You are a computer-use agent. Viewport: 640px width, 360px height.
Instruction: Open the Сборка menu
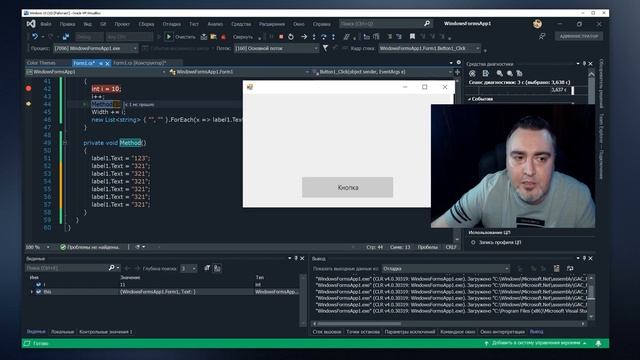tap(146, 24)
